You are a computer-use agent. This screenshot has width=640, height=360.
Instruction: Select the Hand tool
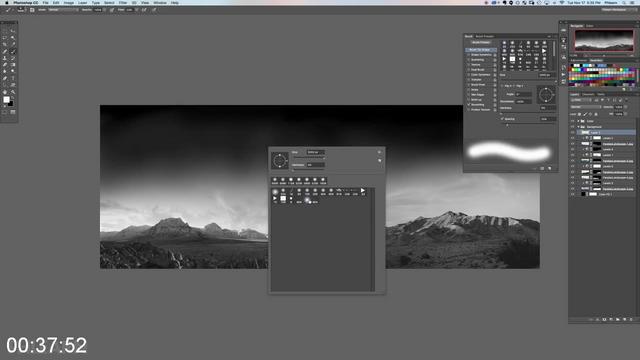[x=4, y=92]
